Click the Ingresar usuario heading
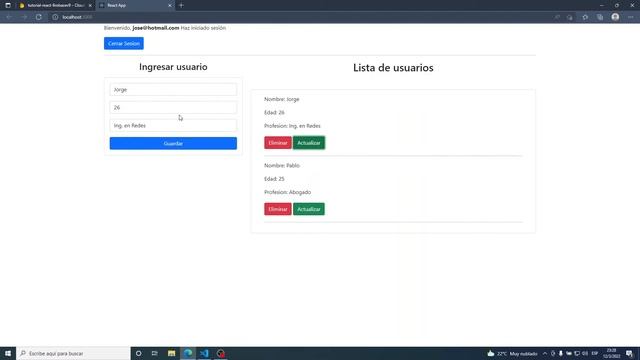 pos(173,67)
